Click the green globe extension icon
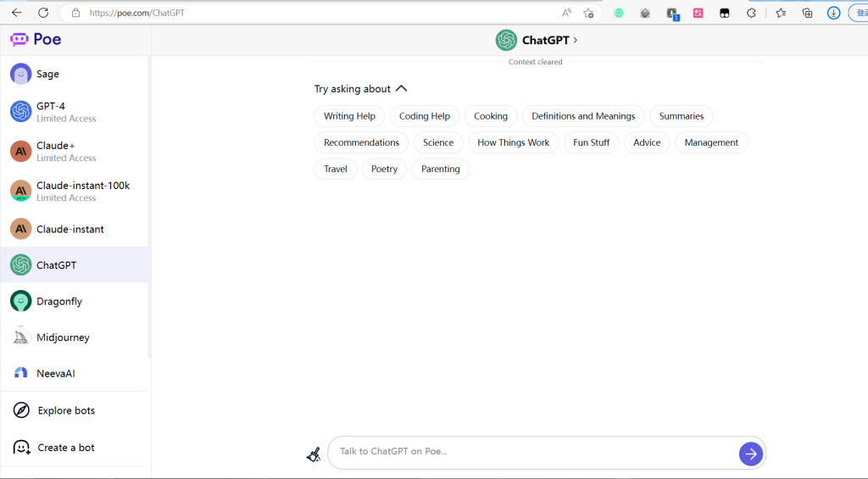Viewport: 868px width, 479px height. [x=619, y=13]
